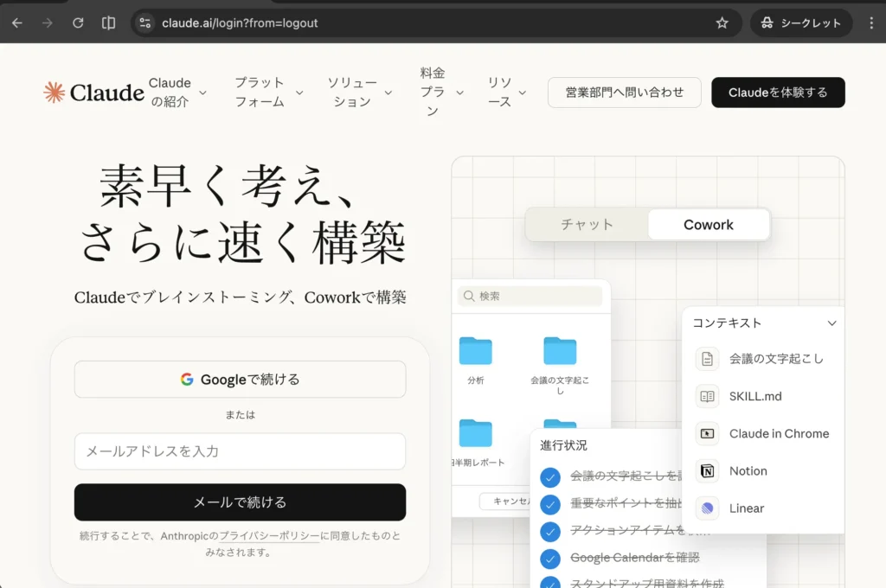Click the Claudeを体験する button
The height and width of the screenshot is (588, 886).
tap(777, 92)
